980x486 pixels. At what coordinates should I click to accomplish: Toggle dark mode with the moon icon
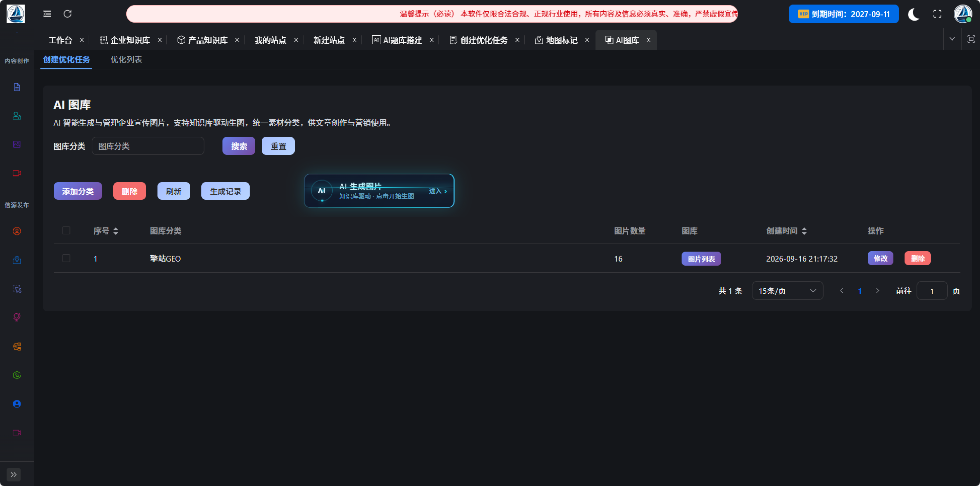click(x=914, y=14)
